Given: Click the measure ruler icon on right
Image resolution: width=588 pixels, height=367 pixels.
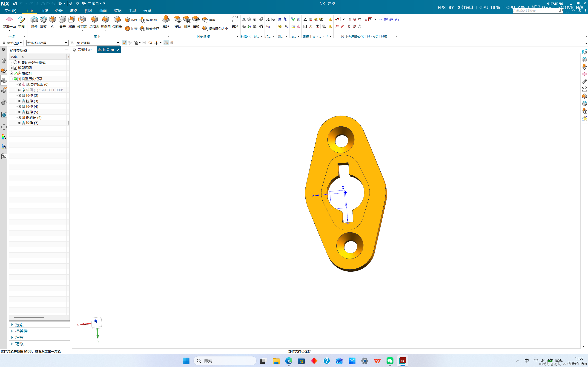Looking at the screenshot, I should click(584, 82).
